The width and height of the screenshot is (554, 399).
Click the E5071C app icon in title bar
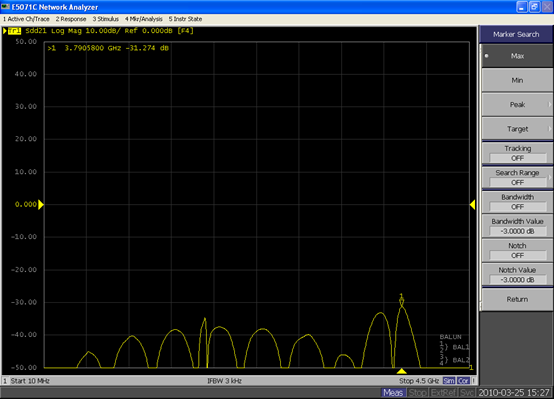coord(5,7)
